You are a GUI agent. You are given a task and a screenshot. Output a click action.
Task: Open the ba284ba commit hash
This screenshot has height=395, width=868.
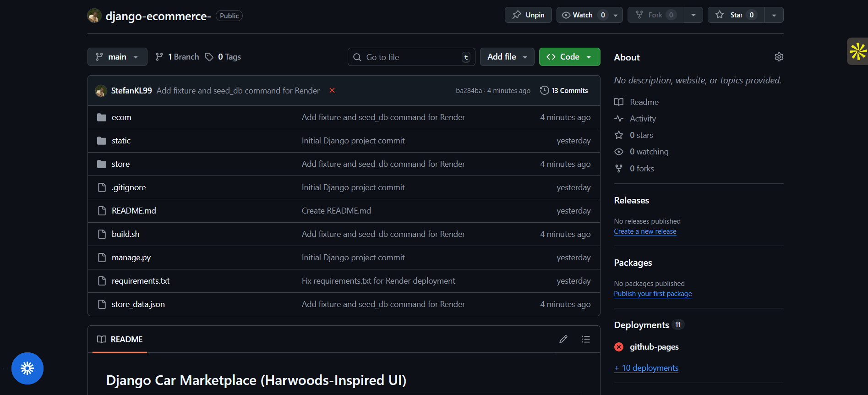[x=469, y=91]
